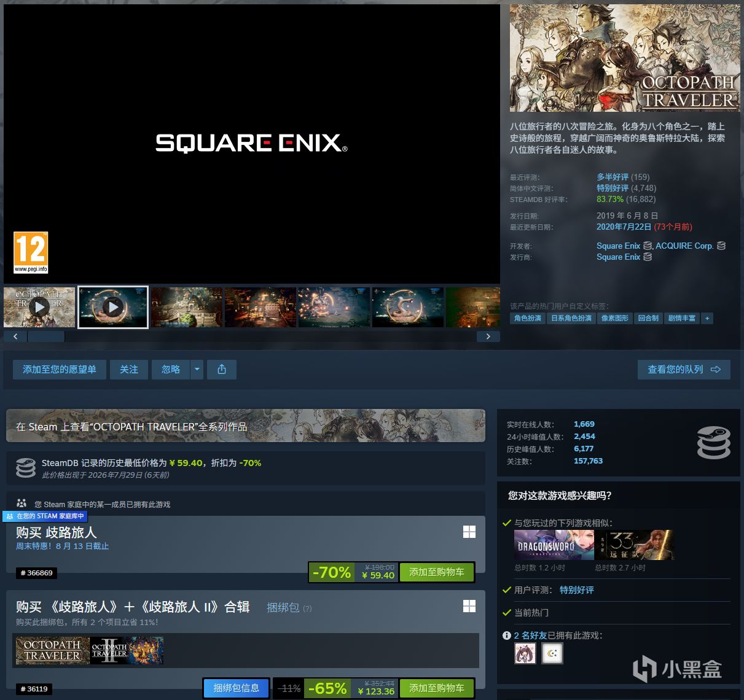Click the 日系角色扮演 tag
744x700 pixels.
[x=571, y=318]
